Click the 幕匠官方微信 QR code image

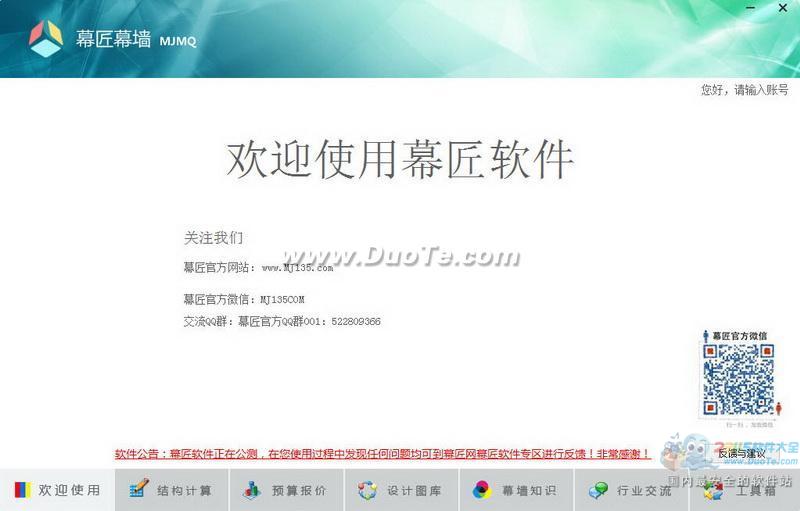(x=739, y=379)
